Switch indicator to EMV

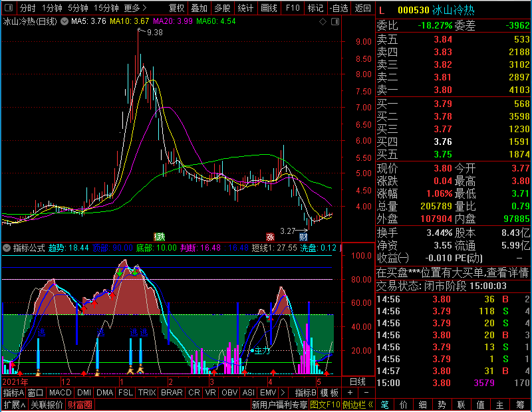click(268, 393)
